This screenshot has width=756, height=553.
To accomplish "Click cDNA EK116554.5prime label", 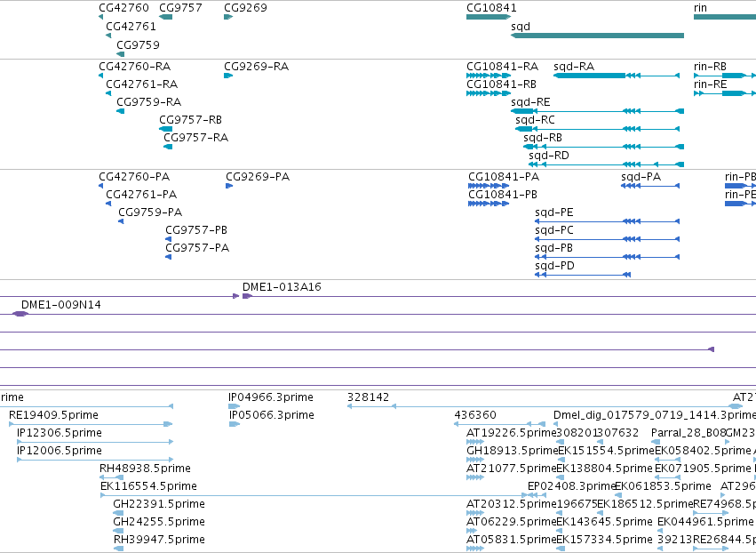I will point(148,486).
